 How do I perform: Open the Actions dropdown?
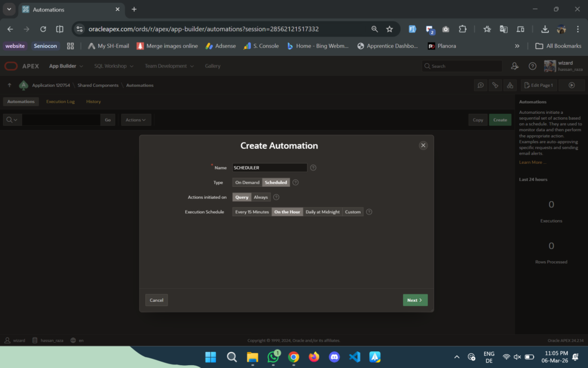135,120
